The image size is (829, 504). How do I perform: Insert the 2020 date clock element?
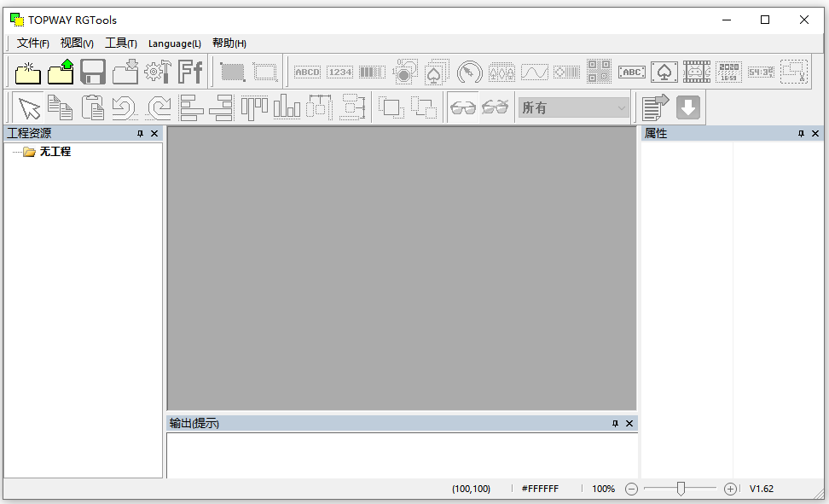[x=729, y=72]
